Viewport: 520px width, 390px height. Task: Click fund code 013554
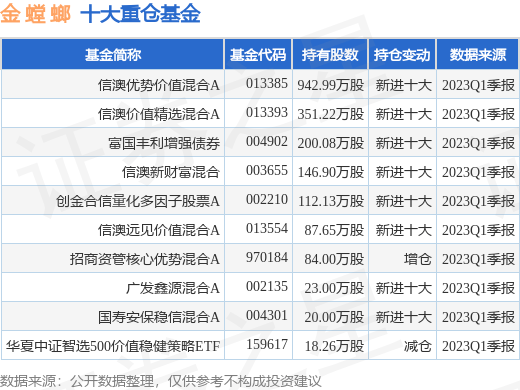pos(267,229)
